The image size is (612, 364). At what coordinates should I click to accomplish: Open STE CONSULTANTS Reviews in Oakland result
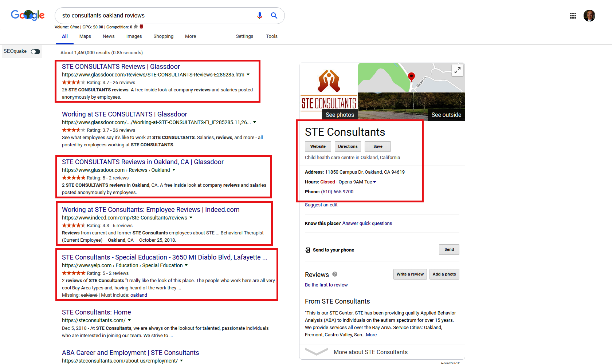[x=143, y=162]
